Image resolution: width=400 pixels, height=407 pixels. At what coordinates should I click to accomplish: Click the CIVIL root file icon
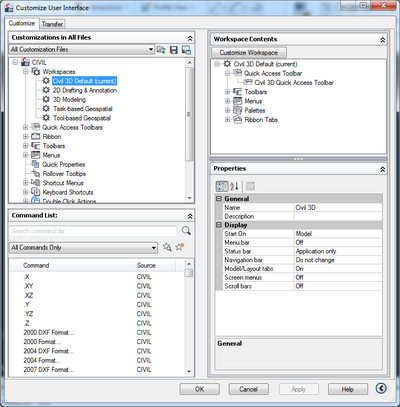(x=25, y=62)
